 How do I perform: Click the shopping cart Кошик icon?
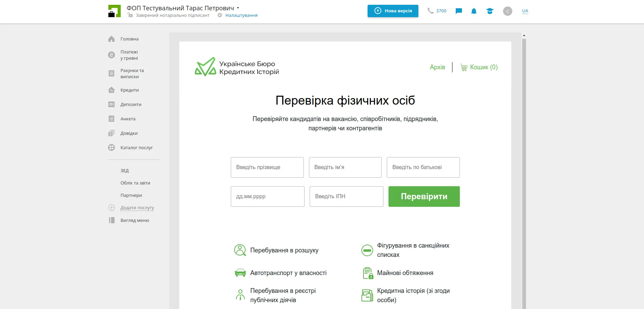point(464,67)
